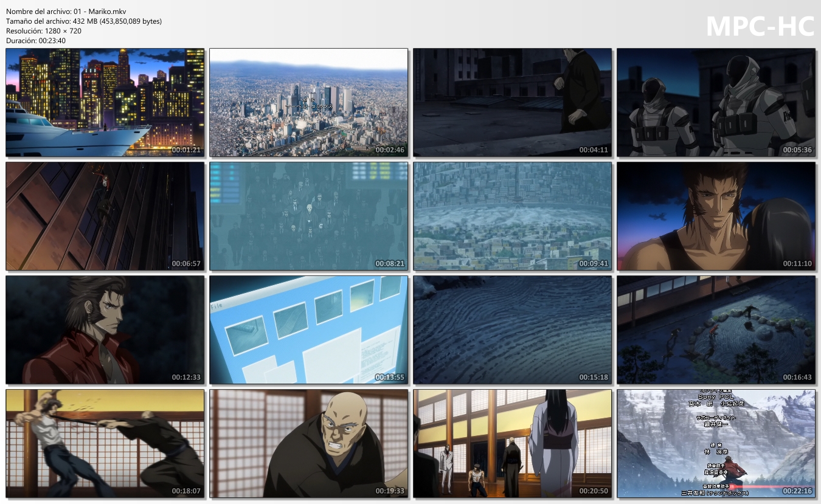Click the timestamp 00:22:16

797,491
